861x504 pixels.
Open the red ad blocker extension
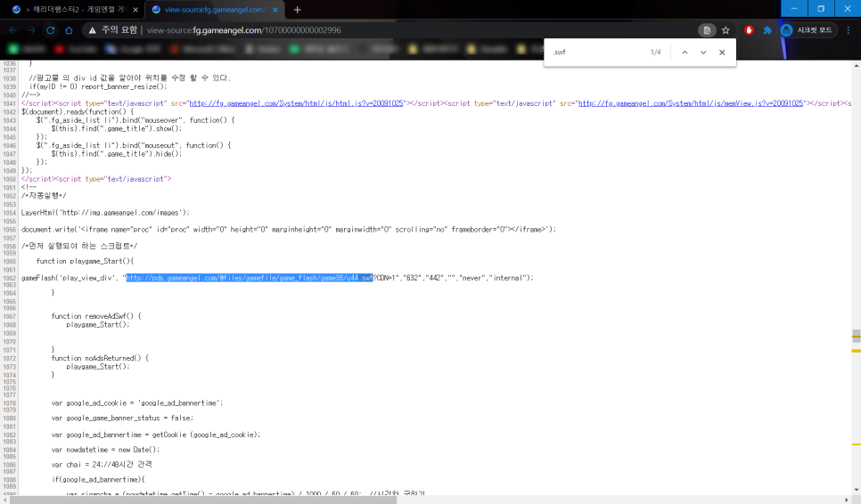[749, 30]
